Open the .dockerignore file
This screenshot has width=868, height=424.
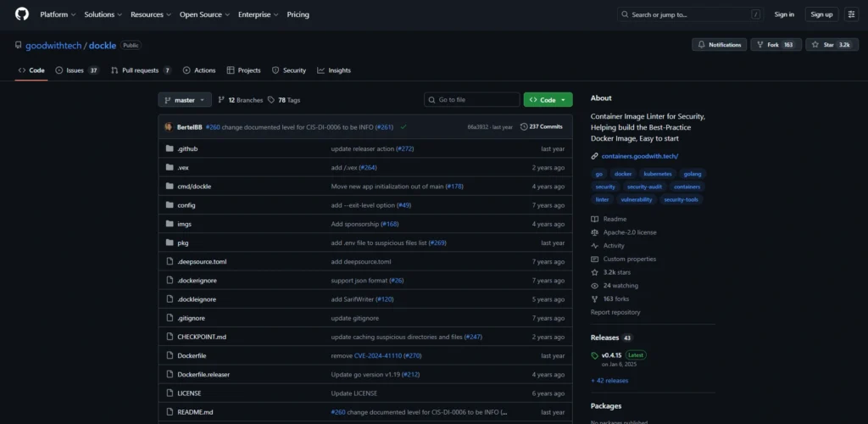(197, 281)
